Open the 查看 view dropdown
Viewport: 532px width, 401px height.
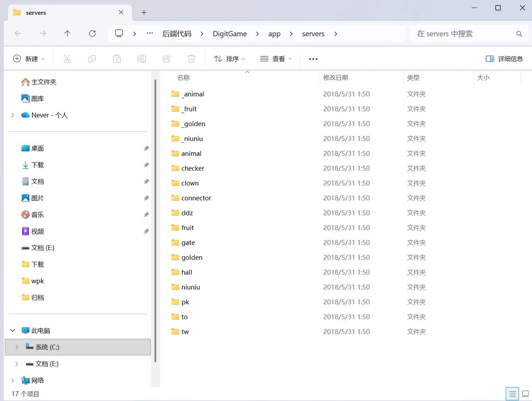click(x=276, y=59)
